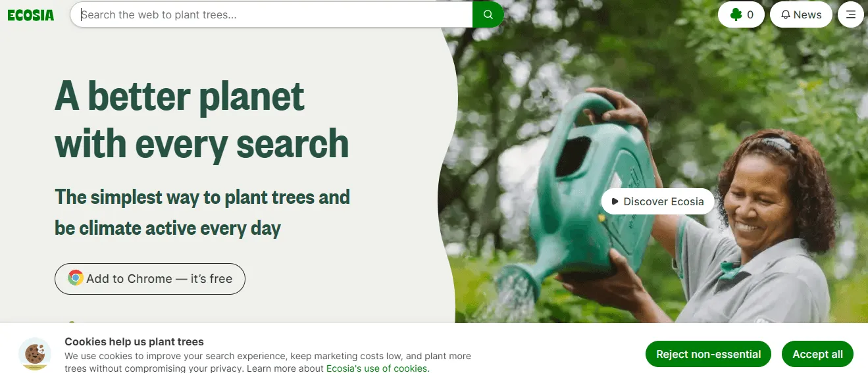This screenshot has height=373, width=868.
Task: Click Add to Chrome — it's free
Action: pos(150,278)
